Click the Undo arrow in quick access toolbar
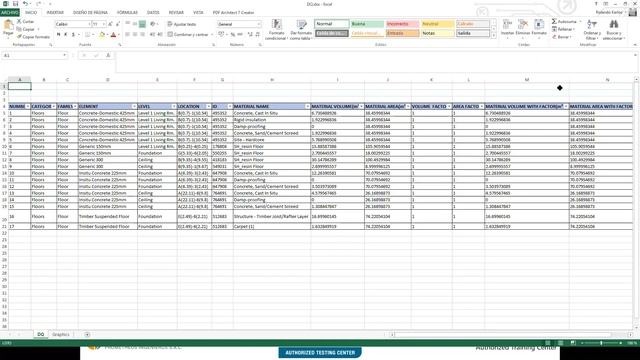 25,4
